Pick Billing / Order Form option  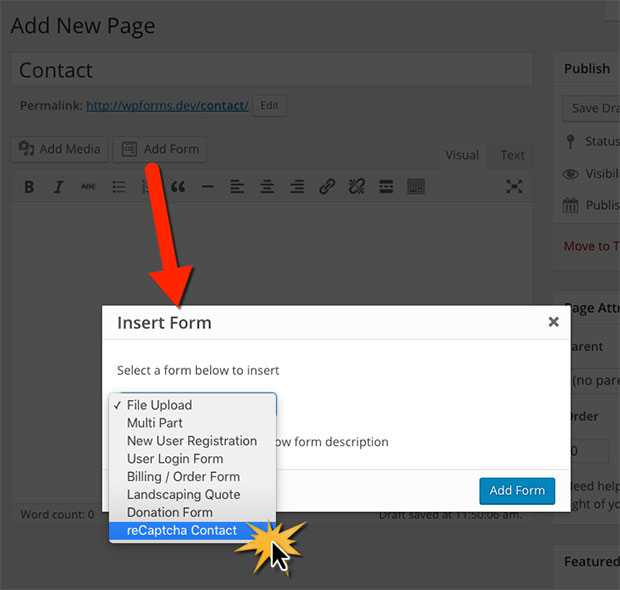[x=193, y=477]
